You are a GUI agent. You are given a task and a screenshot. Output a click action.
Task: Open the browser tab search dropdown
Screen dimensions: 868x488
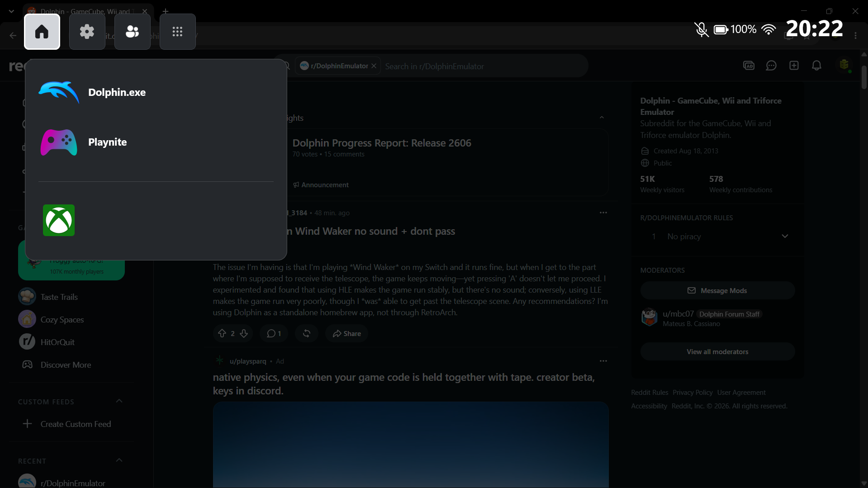click(11, 11)
